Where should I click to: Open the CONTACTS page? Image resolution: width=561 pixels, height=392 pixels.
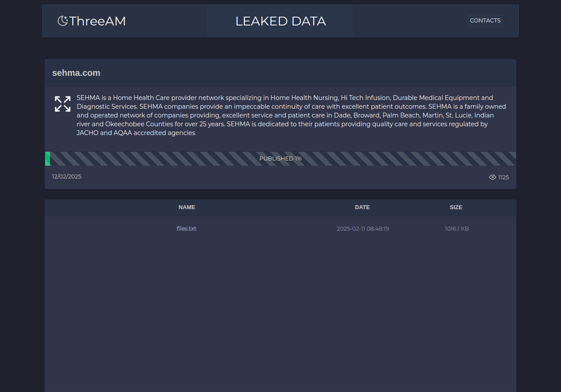point(485,21)
